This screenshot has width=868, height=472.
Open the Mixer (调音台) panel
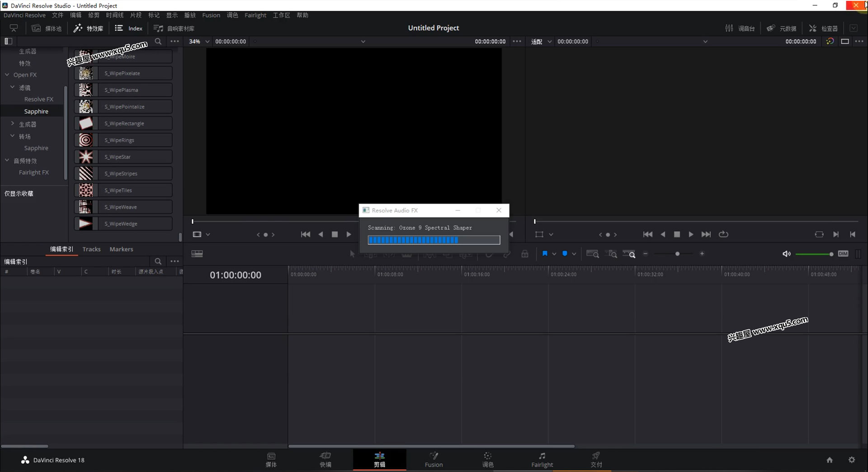pos(740,28)
